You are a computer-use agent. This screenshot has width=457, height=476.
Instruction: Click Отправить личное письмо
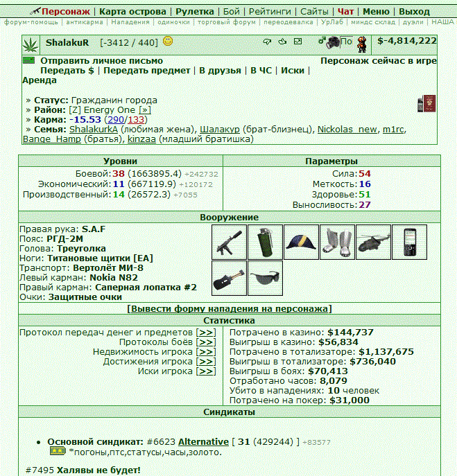click(x=102, y=61)
